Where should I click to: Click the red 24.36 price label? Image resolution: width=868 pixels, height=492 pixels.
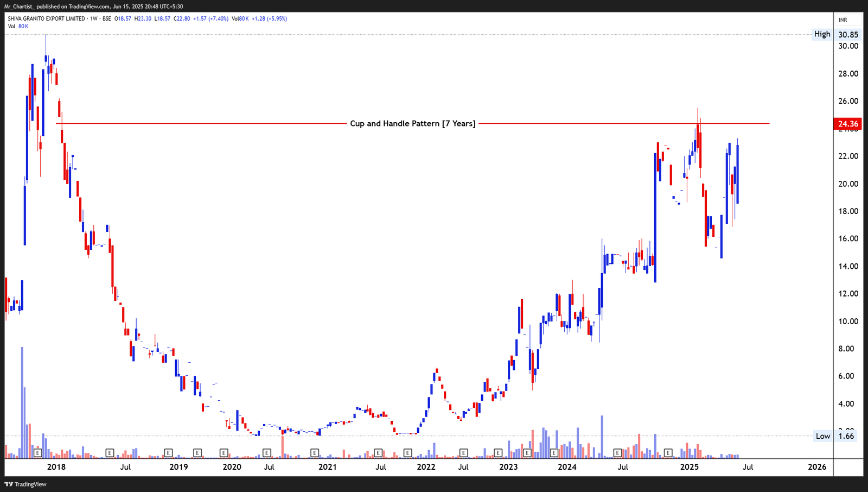[848, 124]
